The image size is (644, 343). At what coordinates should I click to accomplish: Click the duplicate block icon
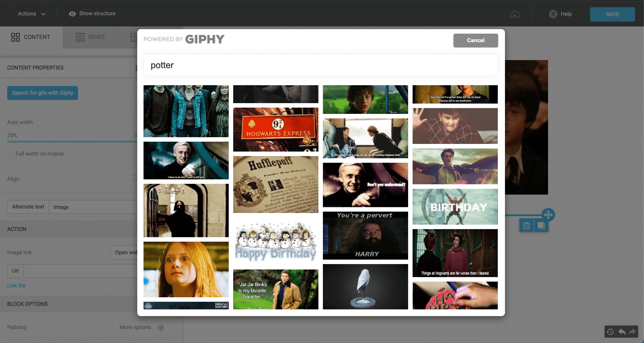(541, 225)
